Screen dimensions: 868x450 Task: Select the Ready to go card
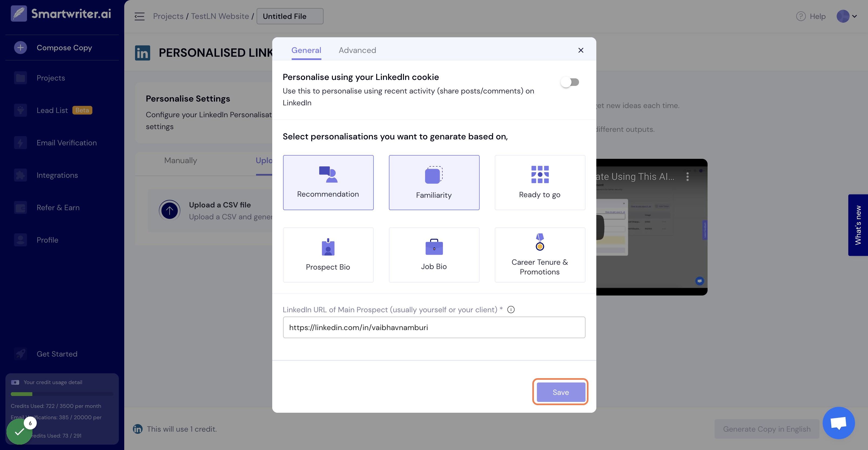pyautogui.click(x=540, y=182)
